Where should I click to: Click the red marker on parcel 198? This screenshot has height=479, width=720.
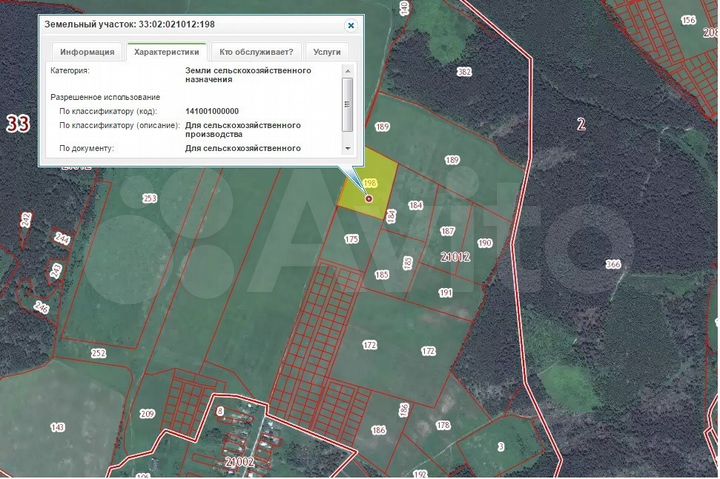click(x=369, y=198)
